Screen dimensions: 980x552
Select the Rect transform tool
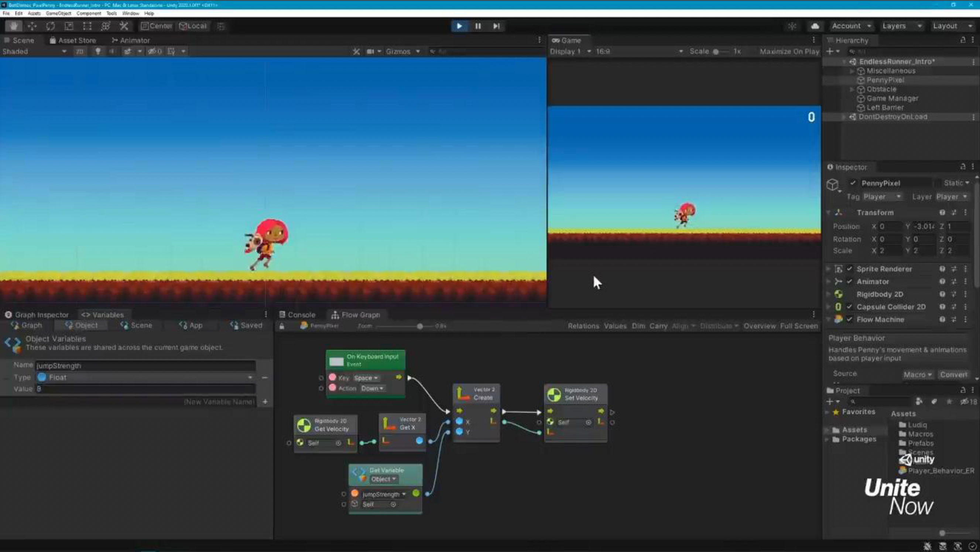coord(87,26)
